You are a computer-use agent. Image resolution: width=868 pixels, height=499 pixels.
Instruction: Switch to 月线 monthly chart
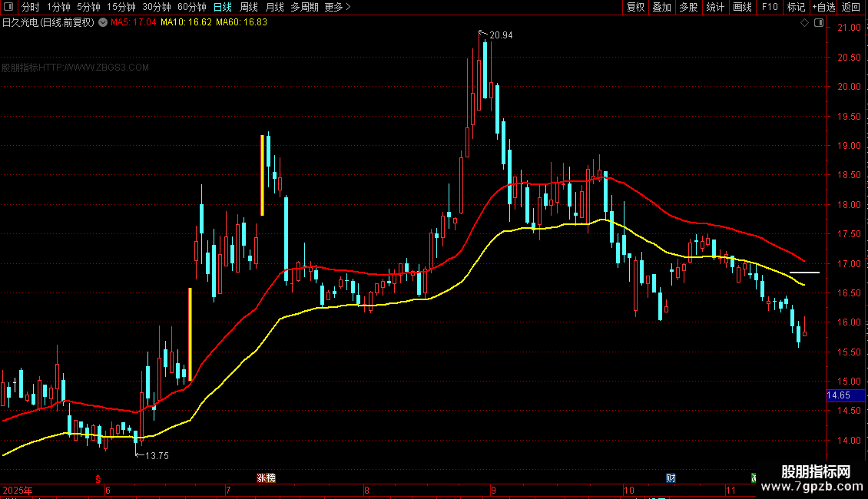(274, 7)
